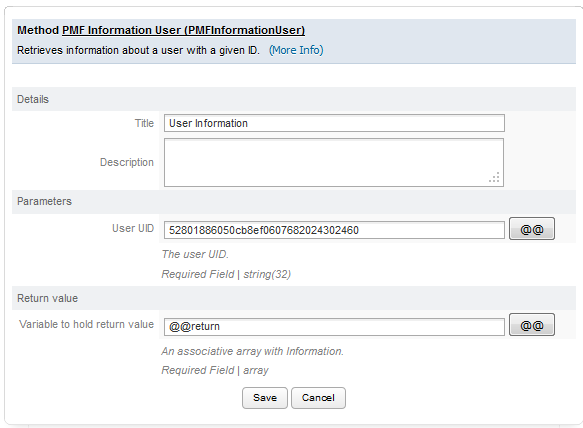Focus the Description text area
Viewport: 583px width, 428px height.
[x=334, y=162]
